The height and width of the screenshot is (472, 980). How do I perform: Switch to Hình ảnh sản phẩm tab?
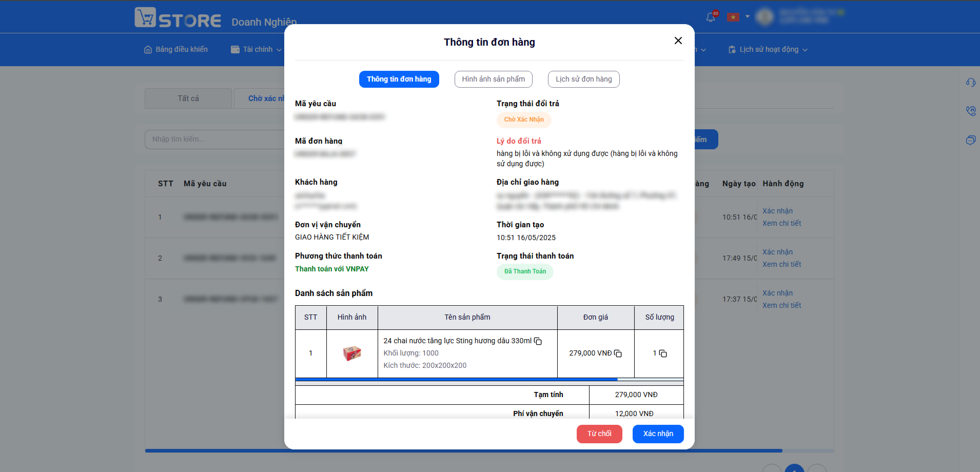(493, 79)
